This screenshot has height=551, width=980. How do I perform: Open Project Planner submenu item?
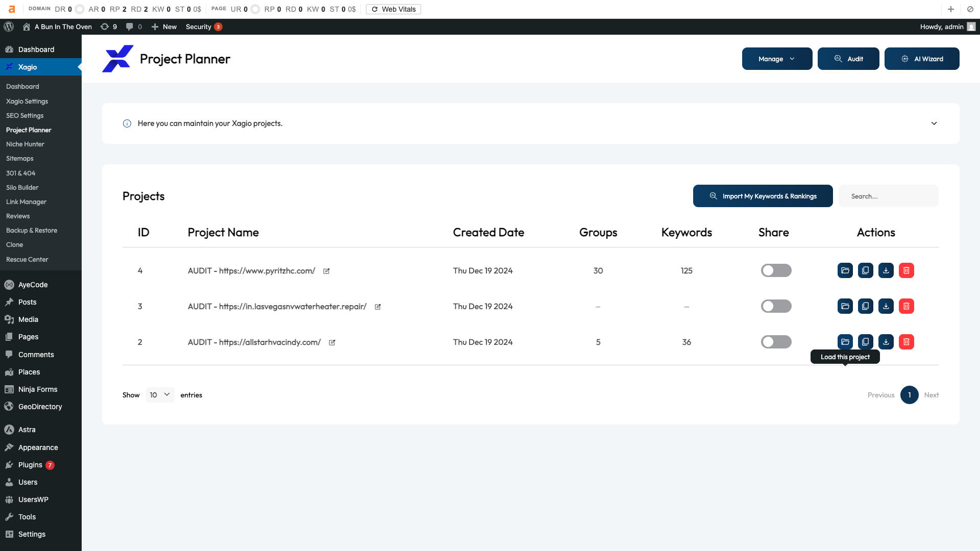pyautogui.click(x=29, y=130)
